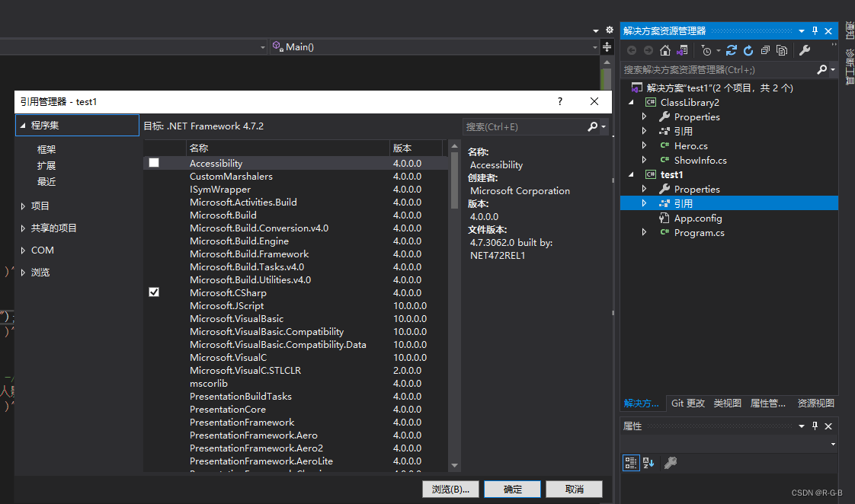Screen dimensions: 855x504
Task: Collapse the 程序集 category in Reference Manager
Action: click(x=23, y=126)
